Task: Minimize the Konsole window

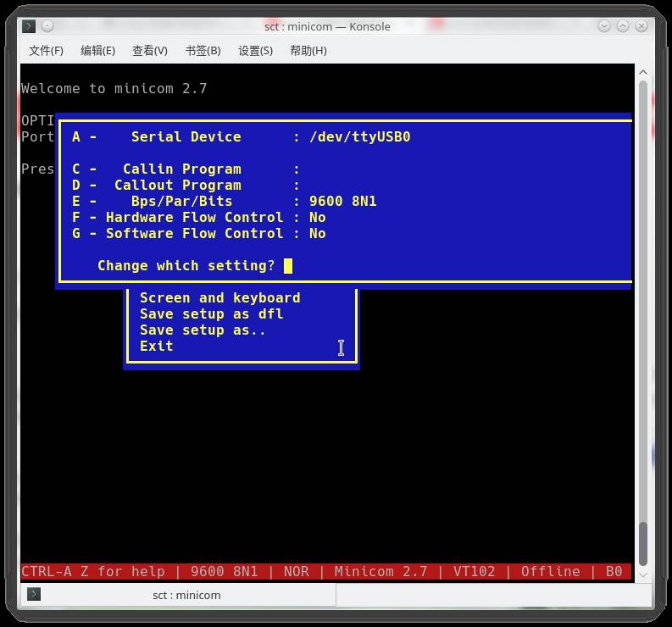Action: (604, 26)
